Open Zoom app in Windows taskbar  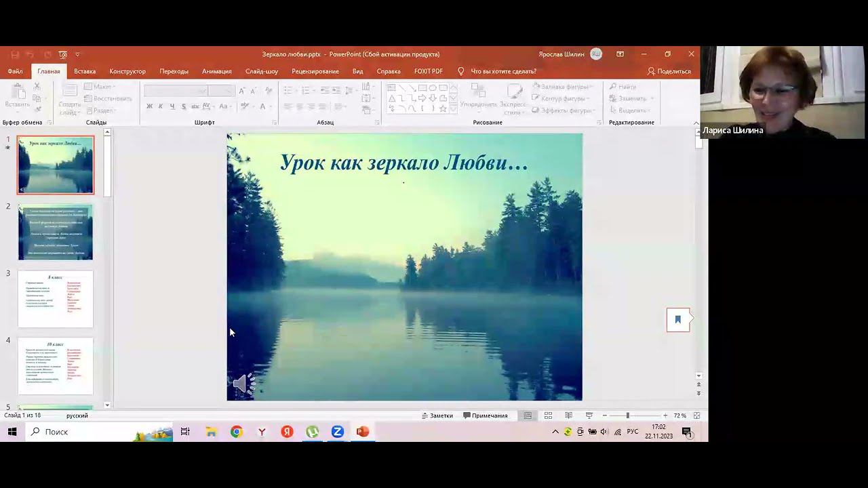[x=337, y=432]
